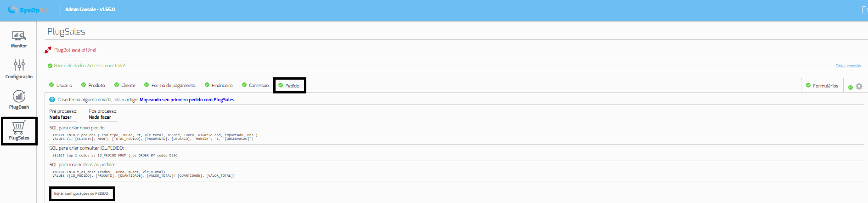868x203 pixels.
Task: Click the blue help question icon
Action: pyautogui.click(x=52, y=99)
